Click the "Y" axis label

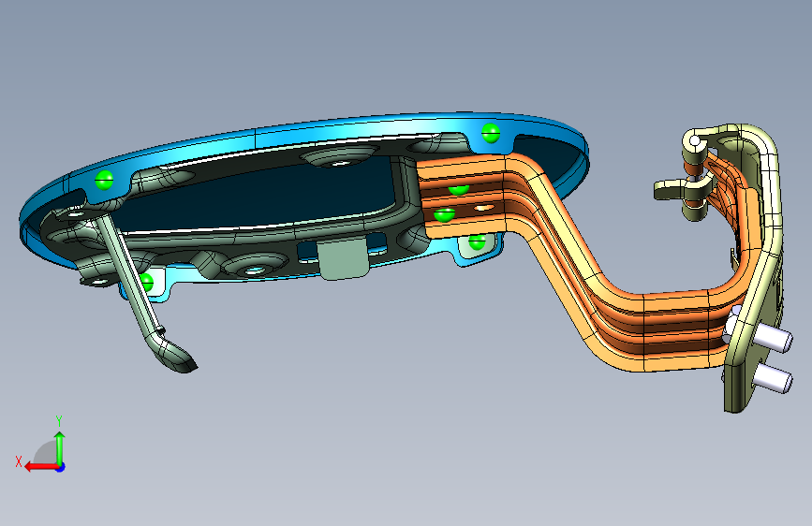point(59,420)
